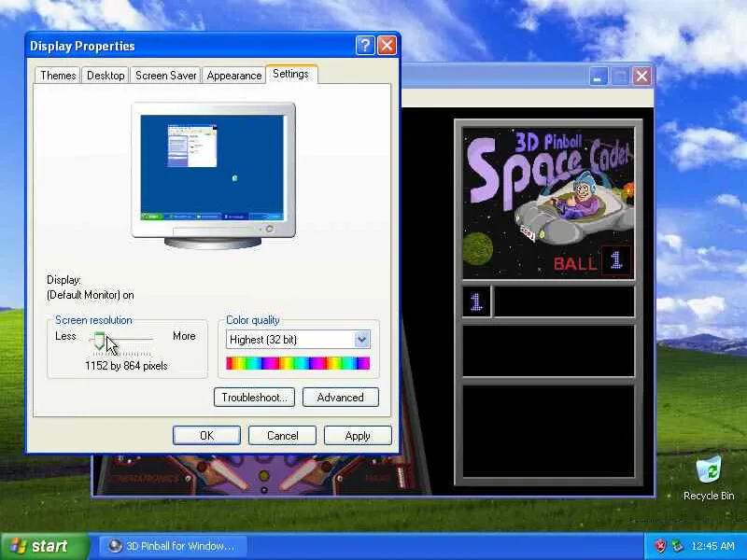Open the Recycle Bin desktop icon
The image size is (747, 560).
(x=709, y=479)
